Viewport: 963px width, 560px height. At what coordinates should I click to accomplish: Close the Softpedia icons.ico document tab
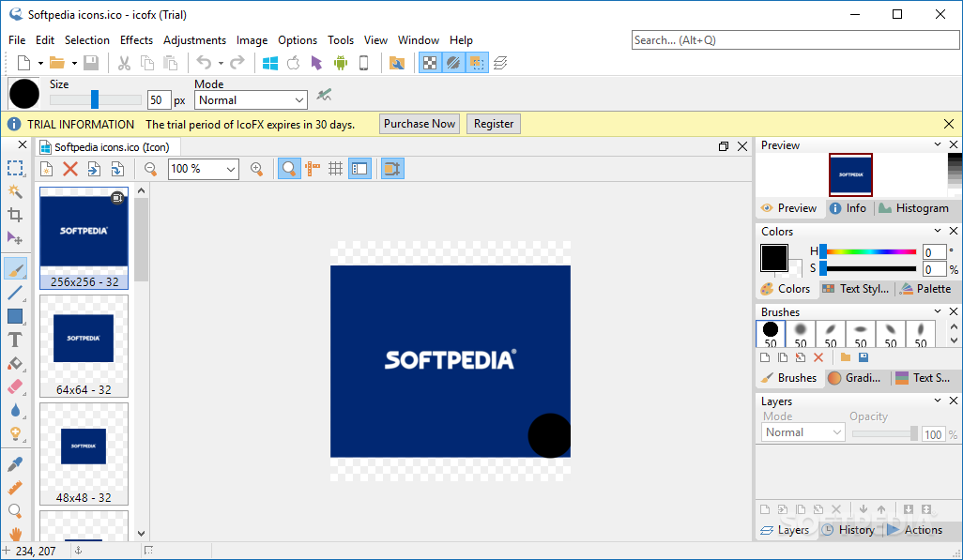pos(742,146)
